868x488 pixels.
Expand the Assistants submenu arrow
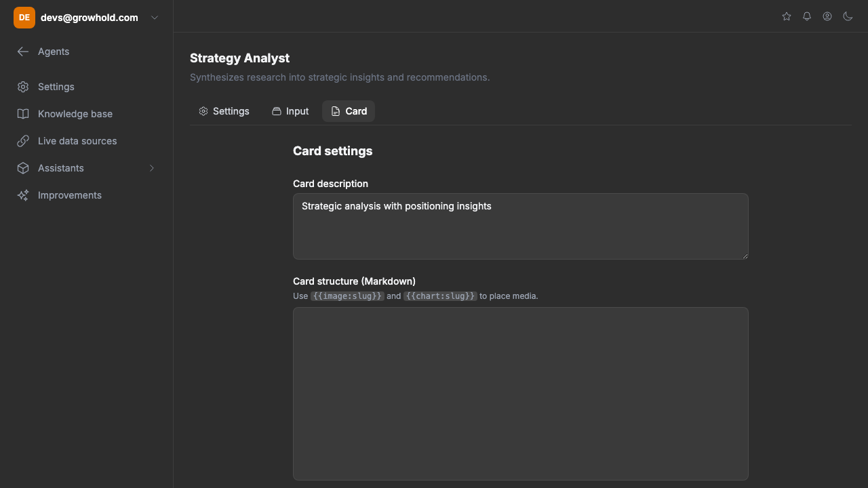pos(152,168)
